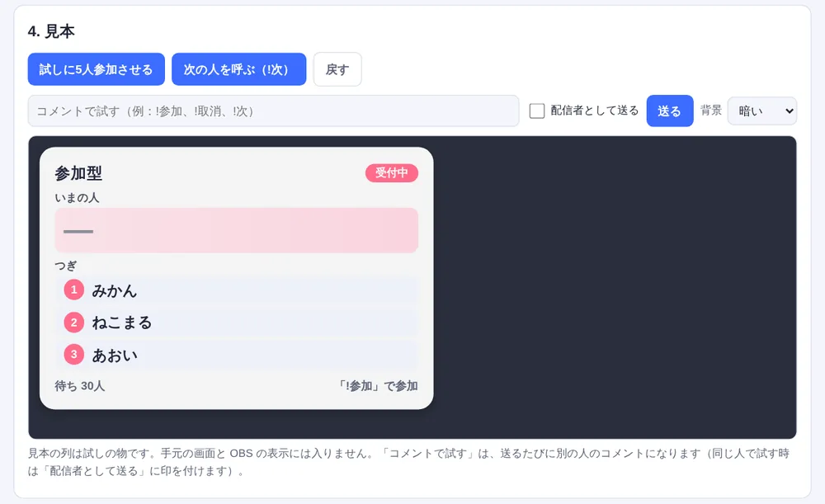
Task: Click the 受付中 status badge
Action: pos(391,172)
